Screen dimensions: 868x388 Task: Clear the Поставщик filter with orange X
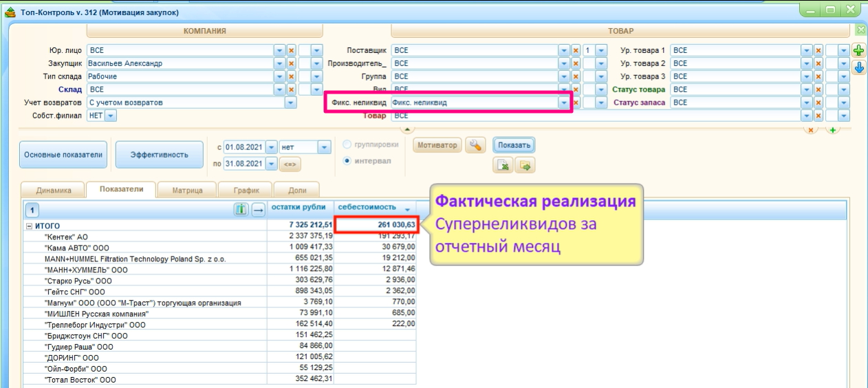point(576,50)
